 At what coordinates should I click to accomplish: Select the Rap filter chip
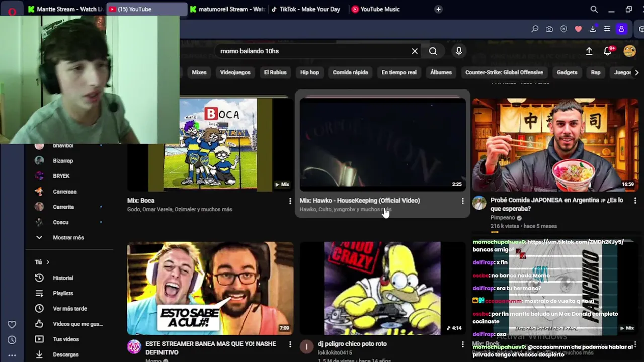coord(596,72)
